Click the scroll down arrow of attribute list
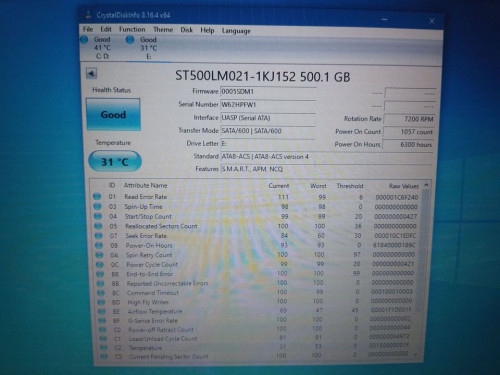 [415, 355]
